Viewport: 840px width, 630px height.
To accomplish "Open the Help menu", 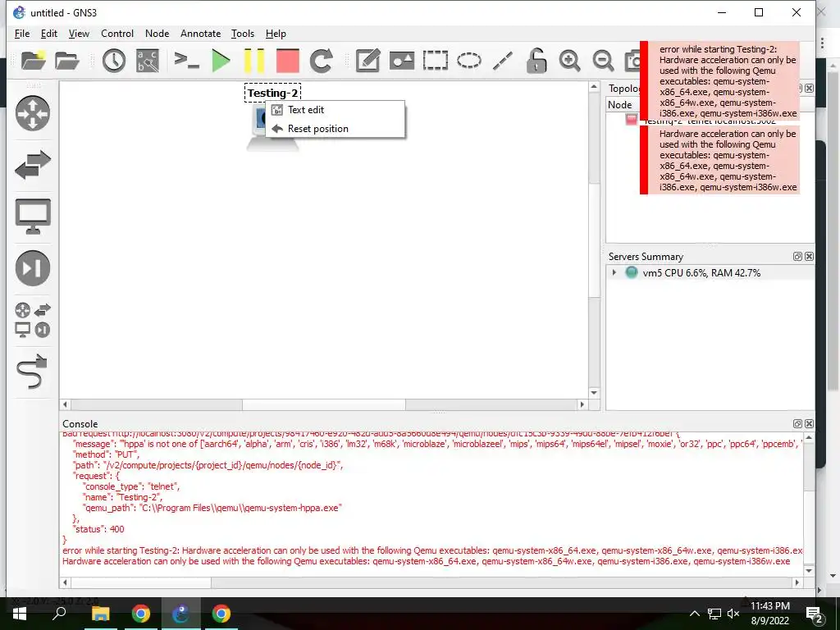I will click(x=276, y=33).
